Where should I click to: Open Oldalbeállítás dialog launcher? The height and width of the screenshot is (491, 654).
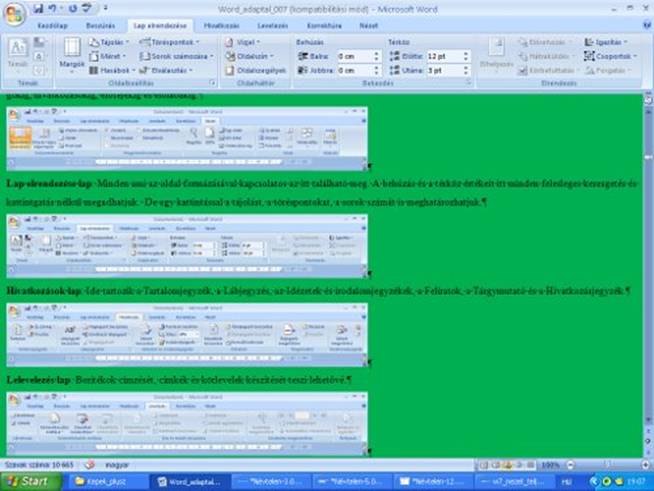point(212,83)
